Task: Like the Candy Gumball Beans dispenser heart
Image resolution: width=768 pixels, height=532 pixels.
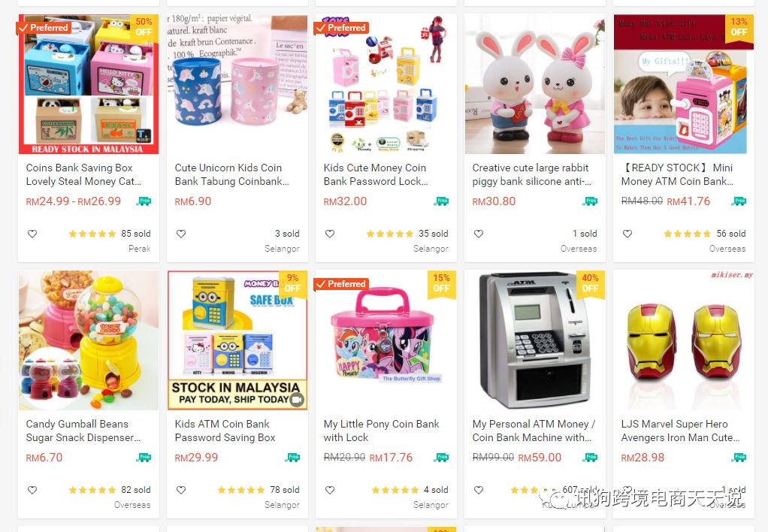Action: pos(32,490)
